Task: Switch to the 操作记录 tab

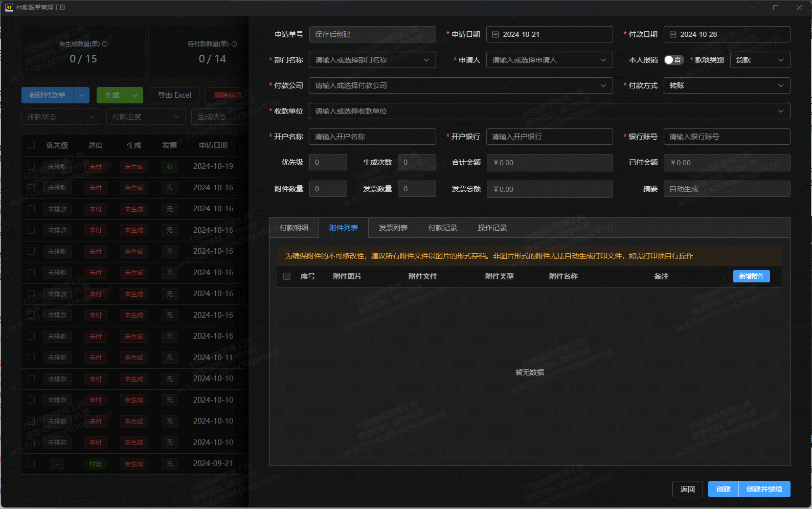Action: click(x=492, y=228)
